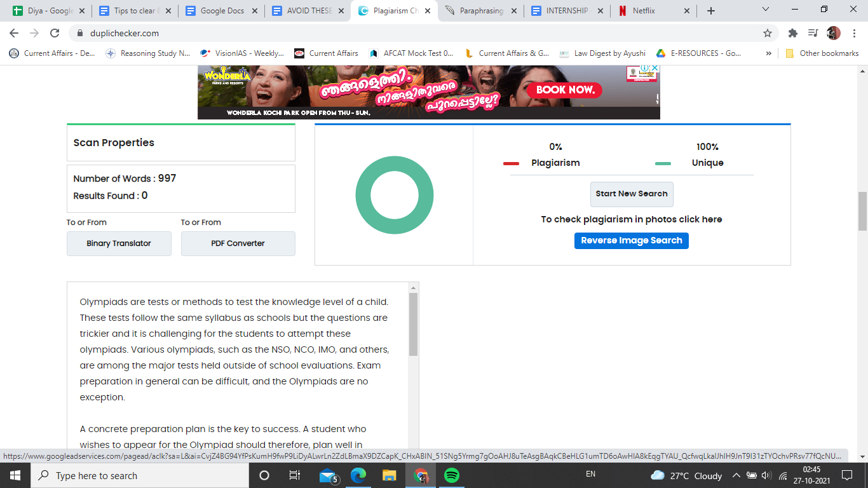868x488 pixels.
Task: Open Spotify from the taskbar
Action: pyautogui.click(x=452, y=475)
